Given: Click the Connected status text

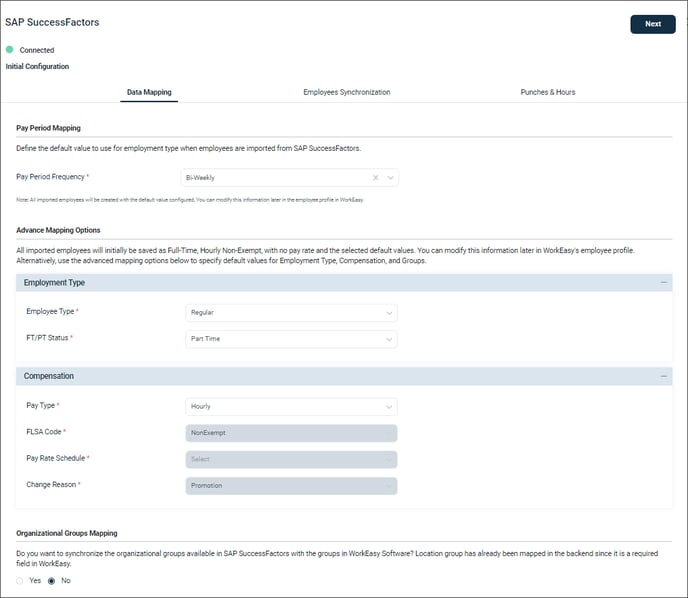Looking at the screenshot, I should coord(37,50).
